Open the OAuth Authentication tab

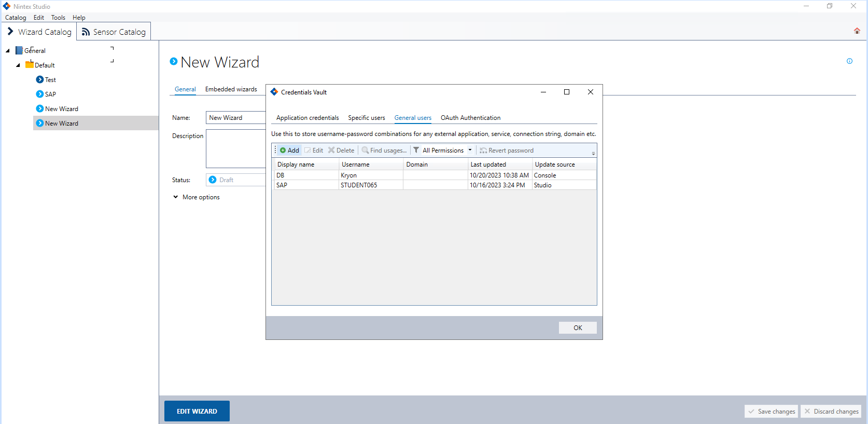[x=470, y=118]
